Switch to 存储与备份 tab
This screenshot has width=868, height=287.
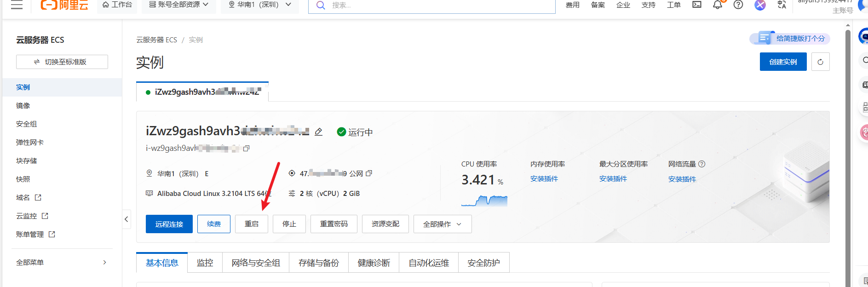[x=319, y=263]
